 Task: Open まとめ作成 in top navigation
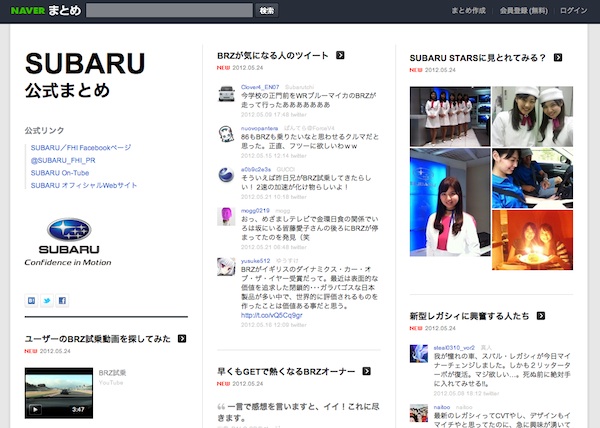468,10
